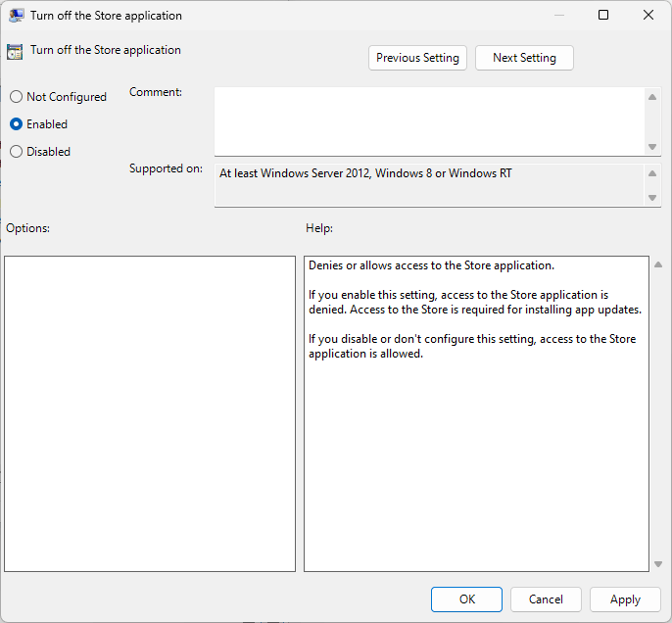Screen dimensions: 672x623
Task: Go to Previous Setting
Action: pyautogui.click(x=417, y=58)
